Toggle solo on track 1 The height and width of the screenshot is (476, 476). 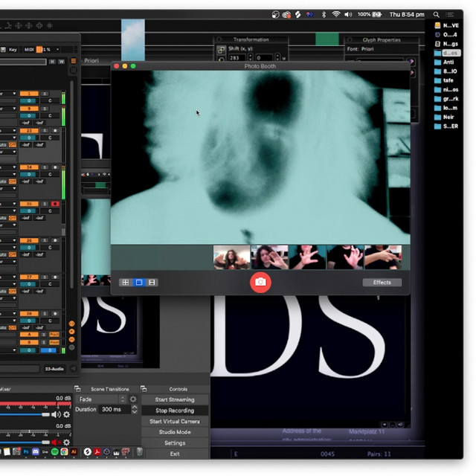tap(45, 93)
